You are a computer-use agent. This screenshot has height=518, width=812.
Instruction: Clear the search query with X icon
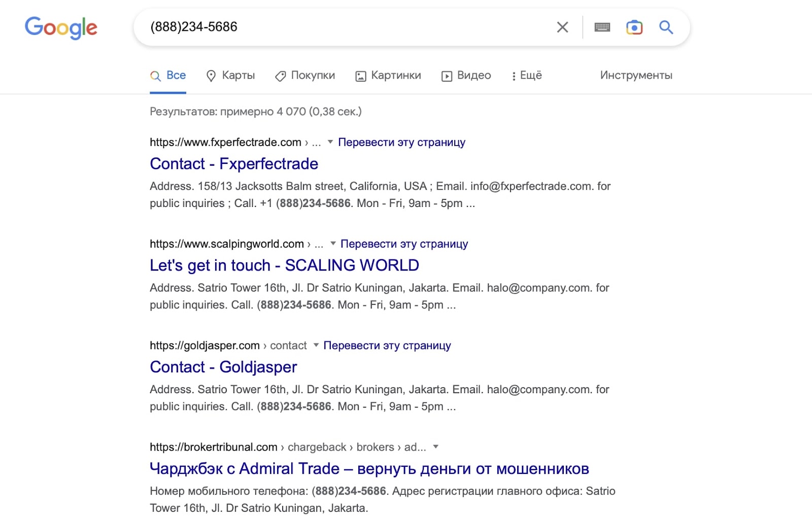(562, 27)
